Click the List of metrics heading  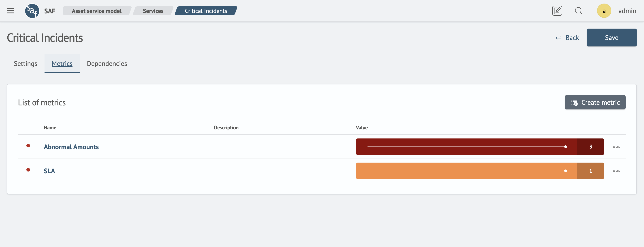[x=42, y=103]
